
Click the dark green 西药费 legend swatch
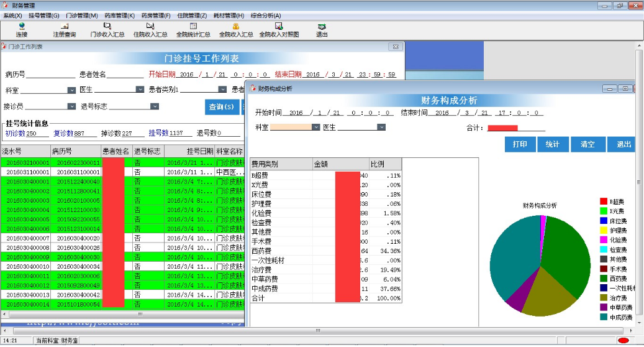click(604, 279)
